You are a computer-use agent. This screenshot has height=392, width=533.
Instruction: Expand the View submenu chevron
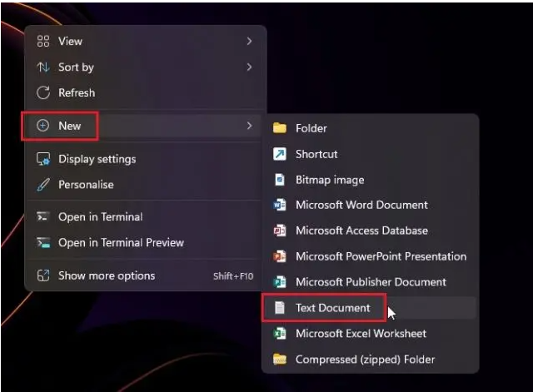[x=249, y=41]
